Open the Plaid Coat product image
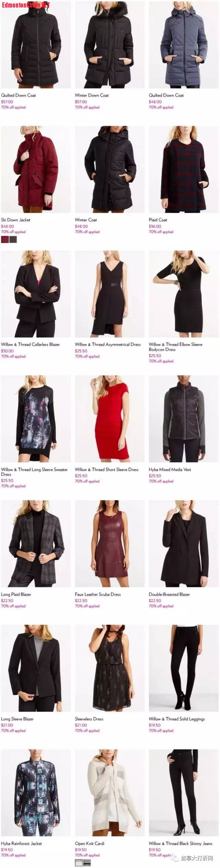Screen dimensions: 220x868 pos(184,169)
